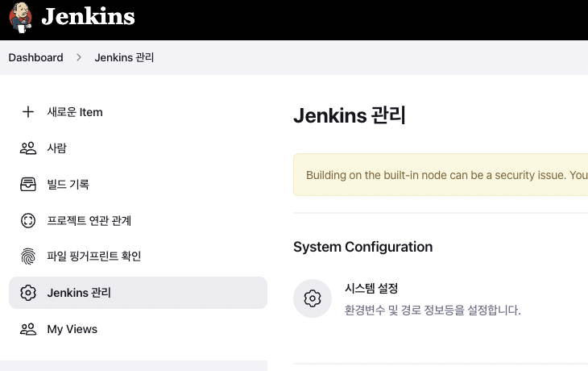Click the fingerprint icon

[28, 256]
